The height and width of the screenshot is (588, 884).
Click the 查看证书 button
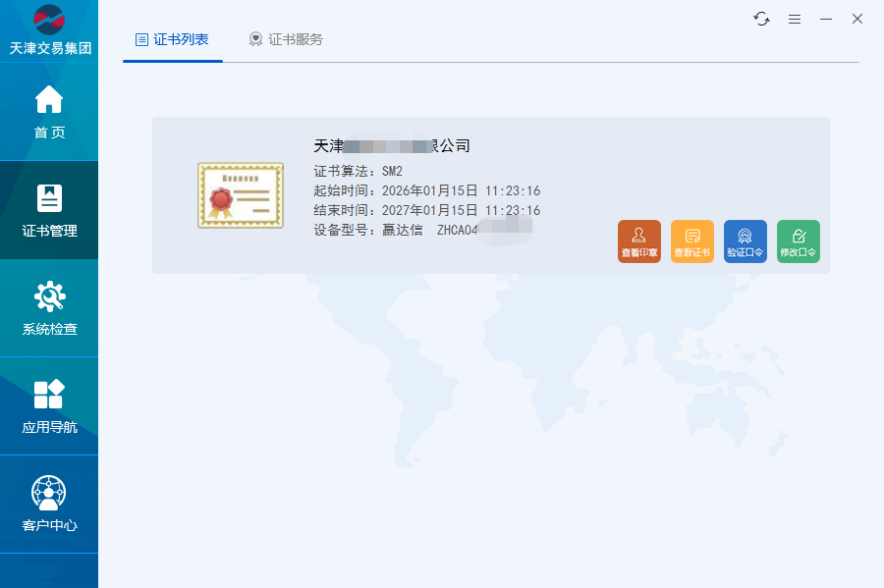click(691, 241)
